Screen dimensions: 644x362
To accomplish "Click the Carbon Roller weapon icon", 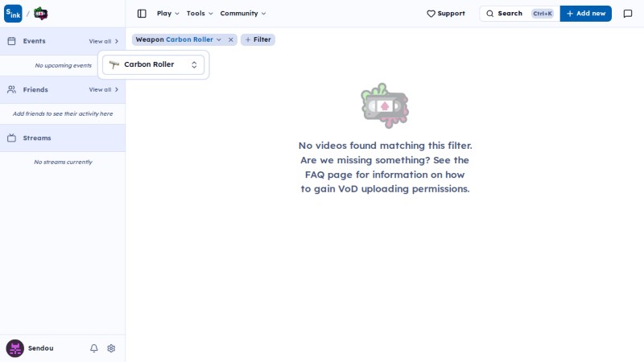I will point(114,64).
